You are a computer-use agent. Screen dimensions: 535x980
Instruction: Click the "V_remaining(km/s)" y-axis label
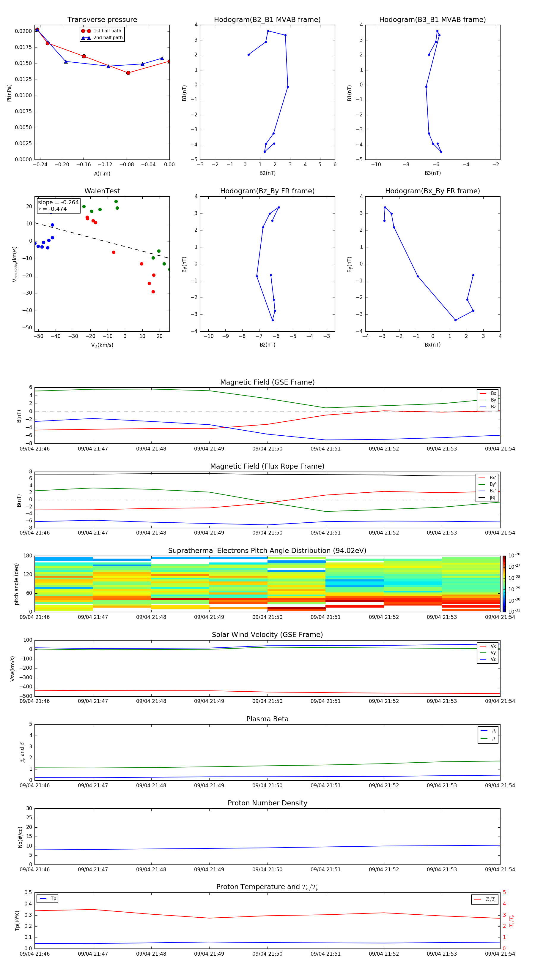(x=15, y=264)
